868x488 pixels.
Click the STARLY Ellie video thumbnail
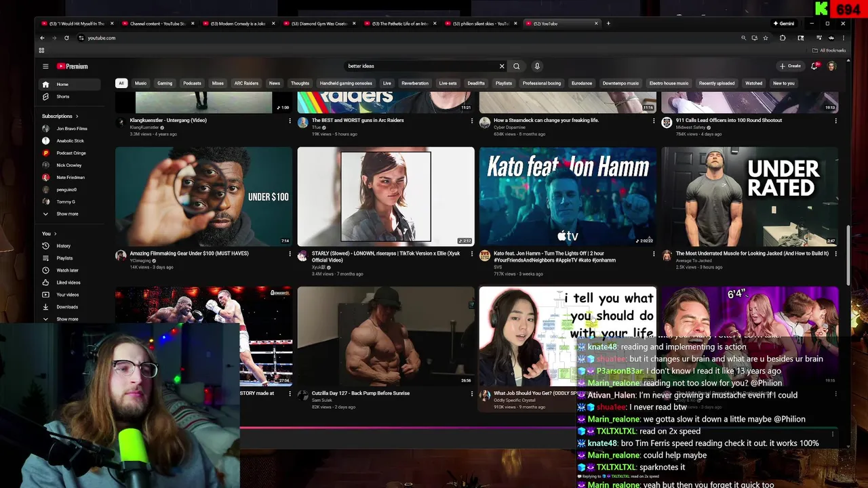tap(386, 196)
